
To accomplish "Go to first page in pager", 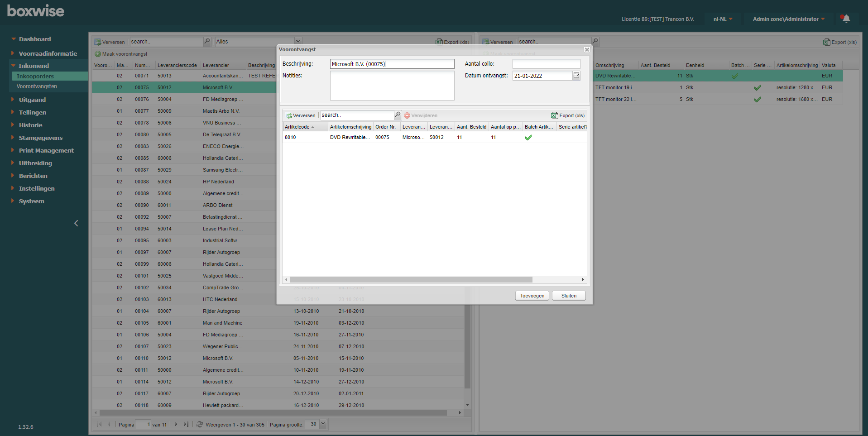I will (99, 424).
